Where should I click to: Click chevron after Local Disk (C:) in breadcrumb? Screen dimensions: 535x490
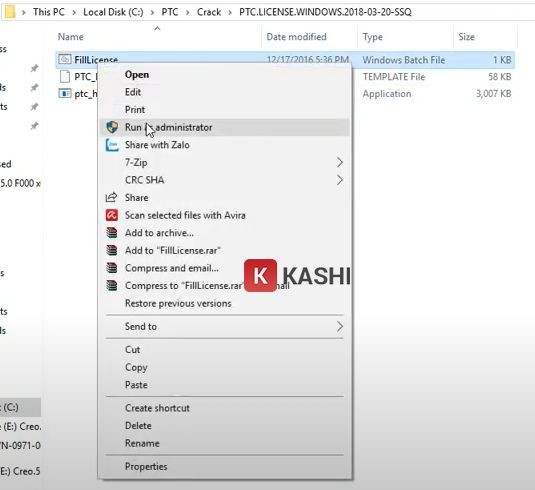coord(152,12)
